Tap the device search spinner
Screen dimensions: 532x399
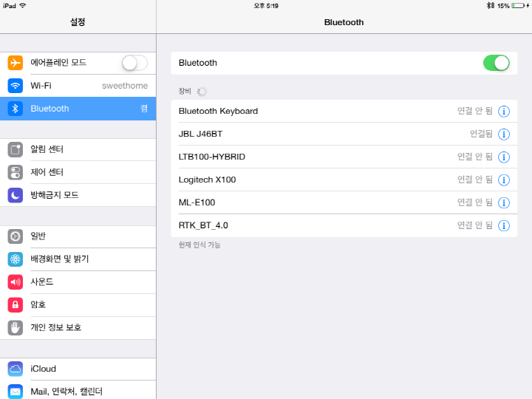click(x=202, y=92)
